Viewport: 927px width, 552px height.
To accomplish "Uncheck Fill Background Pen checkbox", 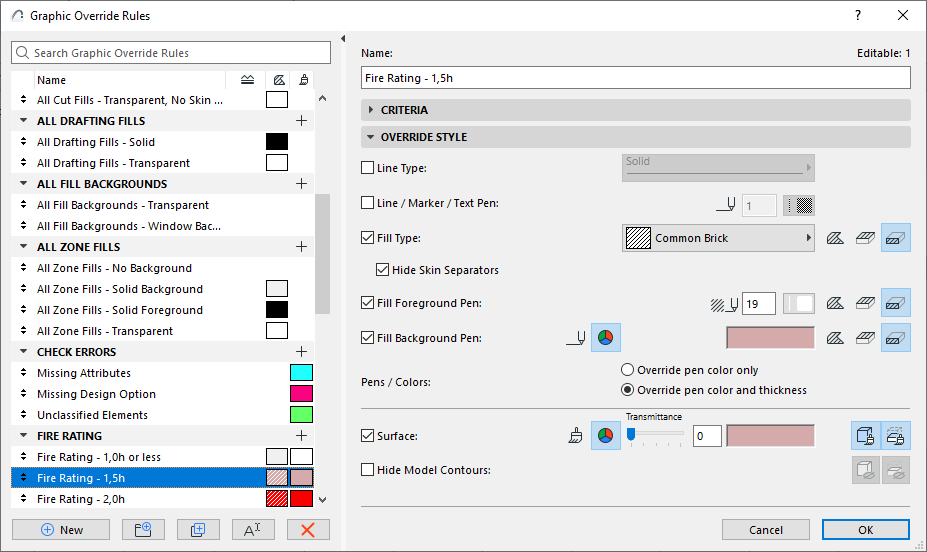I will click(367, 338).
